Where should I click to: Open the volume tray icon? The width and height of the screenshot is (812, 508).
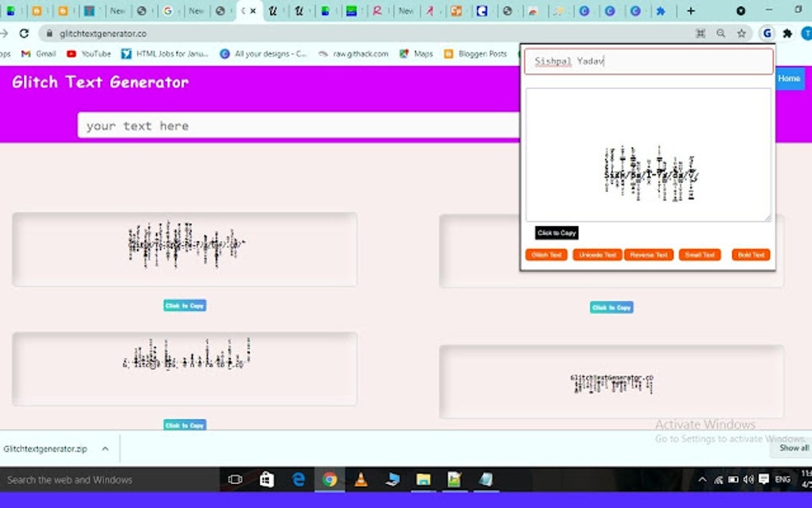748,479
